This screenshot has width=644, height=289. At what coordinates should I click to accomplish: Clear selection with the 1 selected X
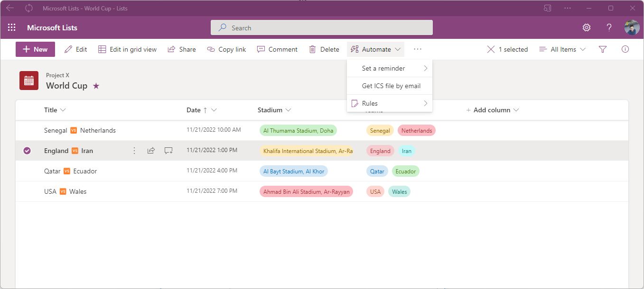491,49
